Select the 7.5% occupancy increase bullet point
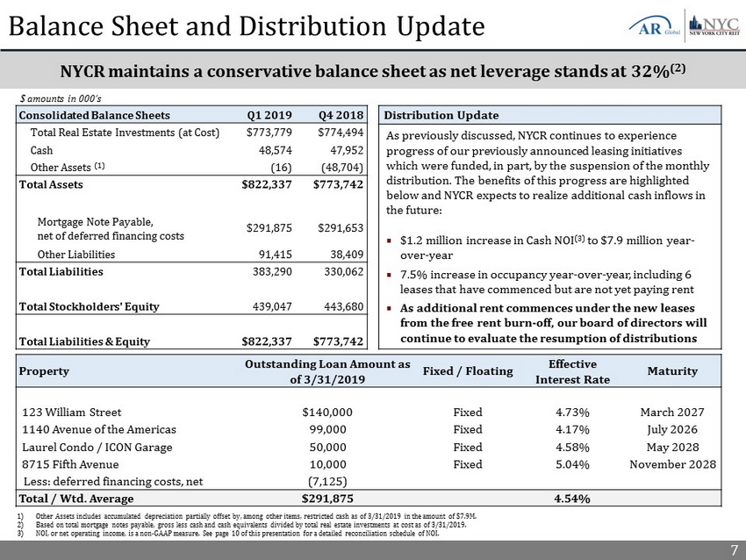 click(x=546, y=281)
